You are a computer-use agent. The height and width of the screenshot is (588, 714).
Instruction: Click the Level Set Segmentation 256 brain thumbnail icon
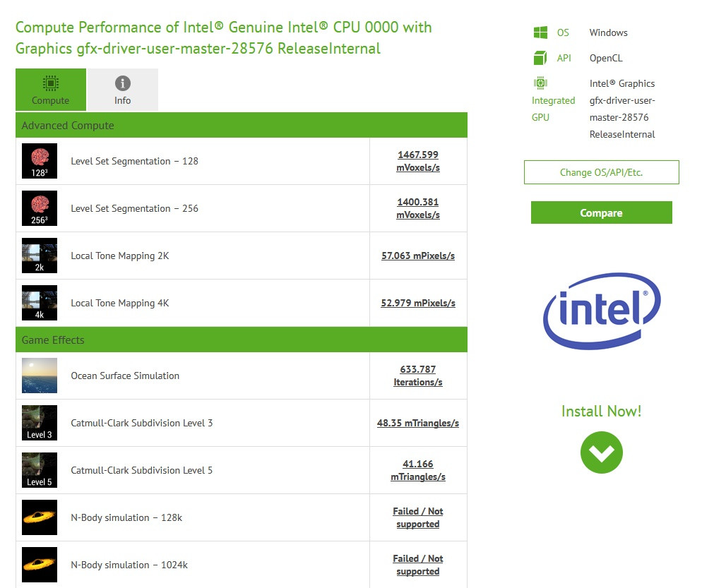(x=39, y=208)
